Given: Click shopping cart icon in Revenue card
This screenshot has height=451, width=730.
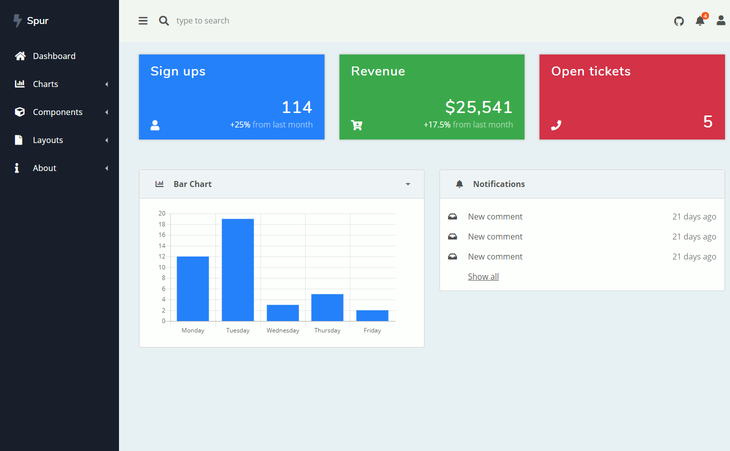Looking at the screenshot, I should [x=357, y=125].
